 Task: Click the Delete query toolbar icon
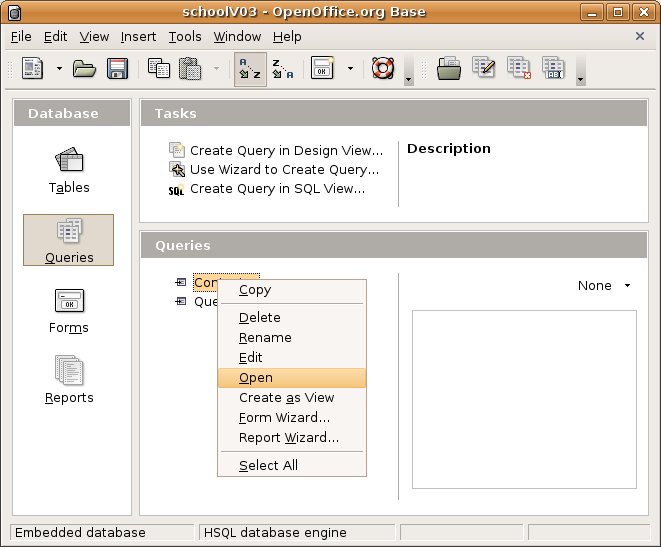click(x=519, y=68)
